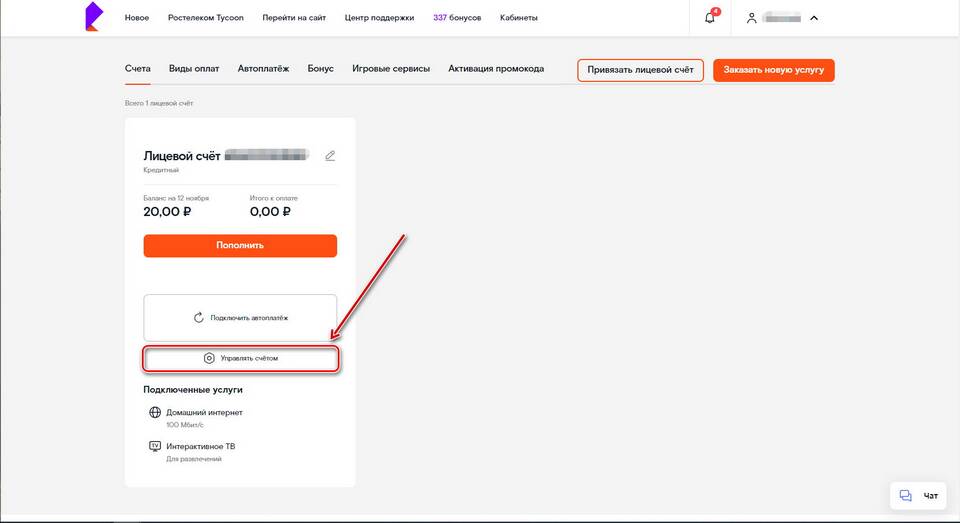Click Привязать лицевой счёт button
This screenshot has height=523, width=960.
640,70
